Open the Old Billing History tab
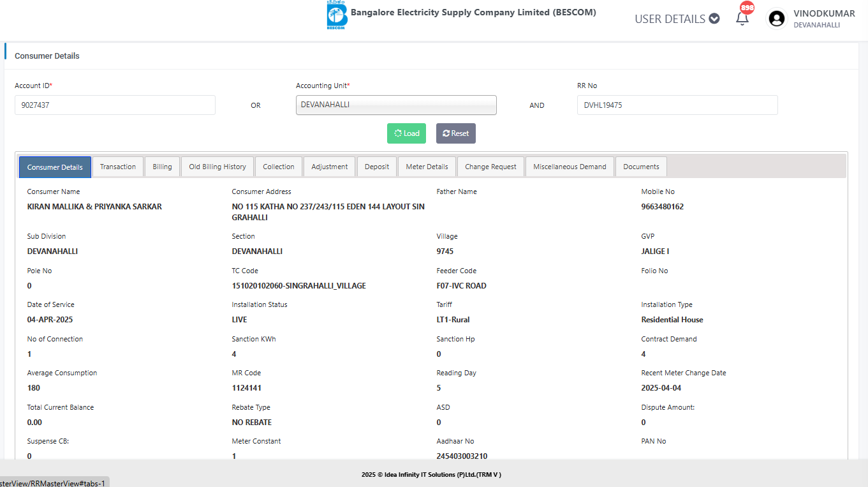Image resolution: width=868 pixels, height=487 pixels. pyautogui.click(x=217, y=167)
